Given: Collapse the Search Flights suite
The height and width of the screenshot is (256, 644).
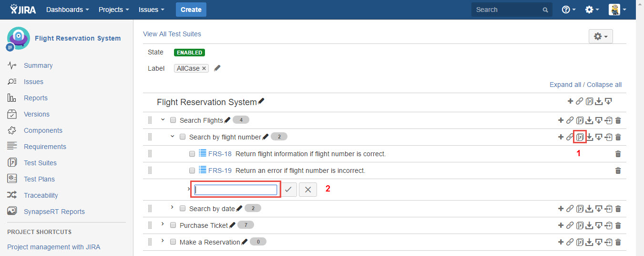Looking at the screenshot, I should (x=163, y=120).
